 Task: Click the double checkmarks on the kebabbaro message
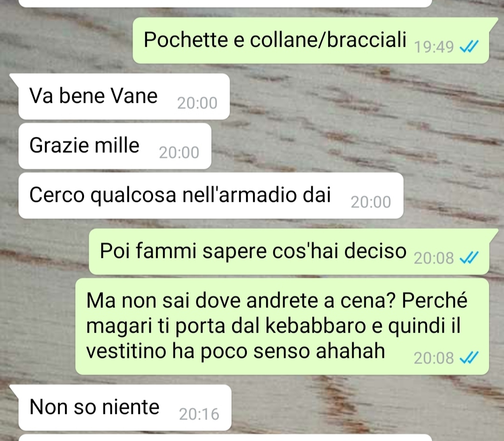click(469, 358)
